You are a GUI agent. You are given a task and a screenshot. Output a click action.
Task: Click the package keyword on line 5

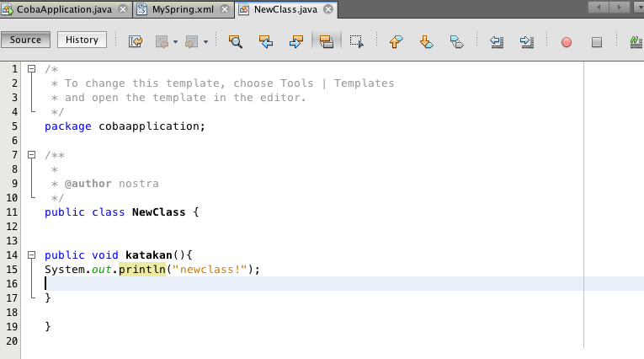pos(68,126)
